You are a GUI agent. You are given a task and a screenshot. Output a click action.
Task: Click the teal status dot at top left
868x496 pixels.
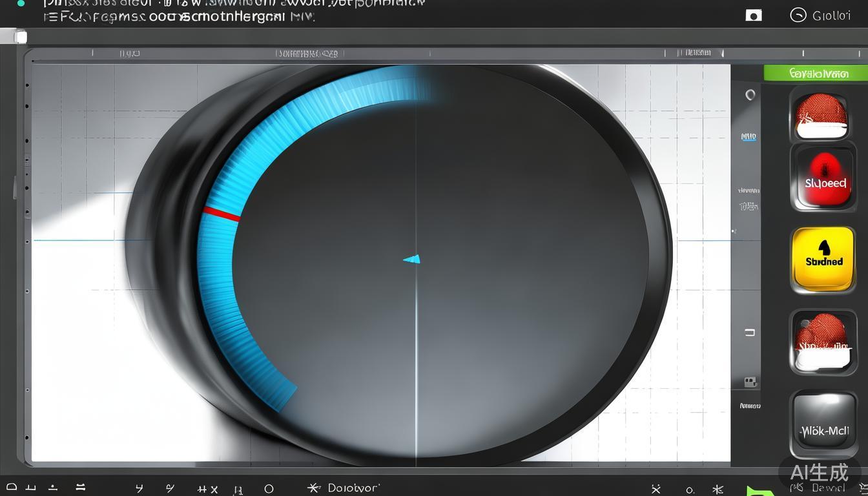pyautogui.click(x=21, y=3)
